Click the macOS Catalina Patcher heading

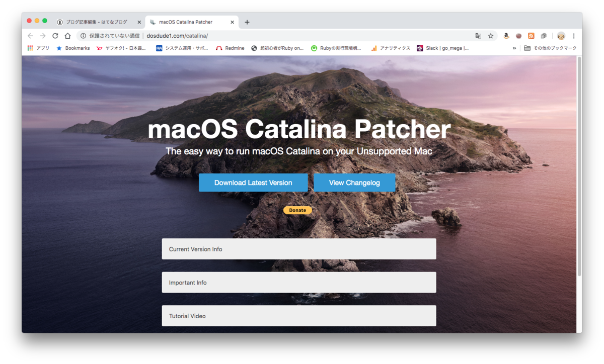tap(299, 129)
